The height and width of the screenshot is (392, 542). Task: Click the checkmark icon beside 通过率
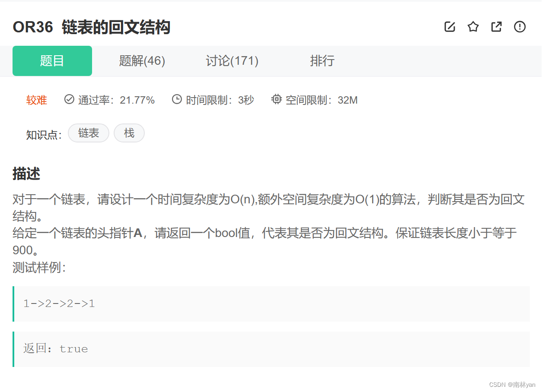click(x=69, y=99)
